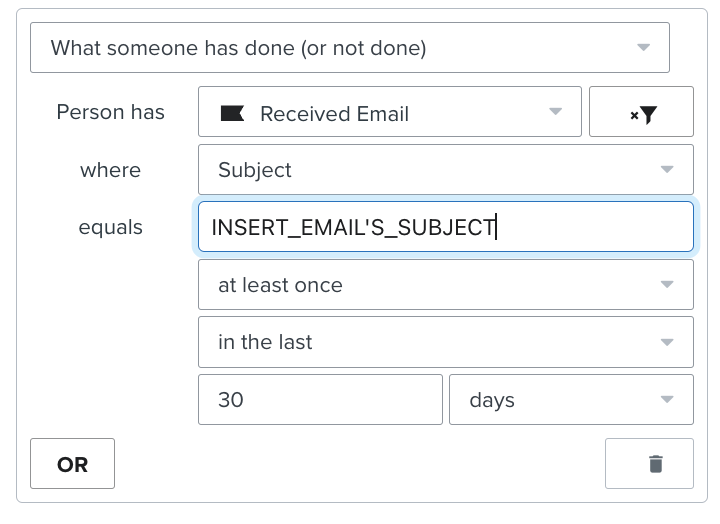This screenshot has height=524, width=720.
Task: Click the add filter funnel icon
Action: click(642, 114)
